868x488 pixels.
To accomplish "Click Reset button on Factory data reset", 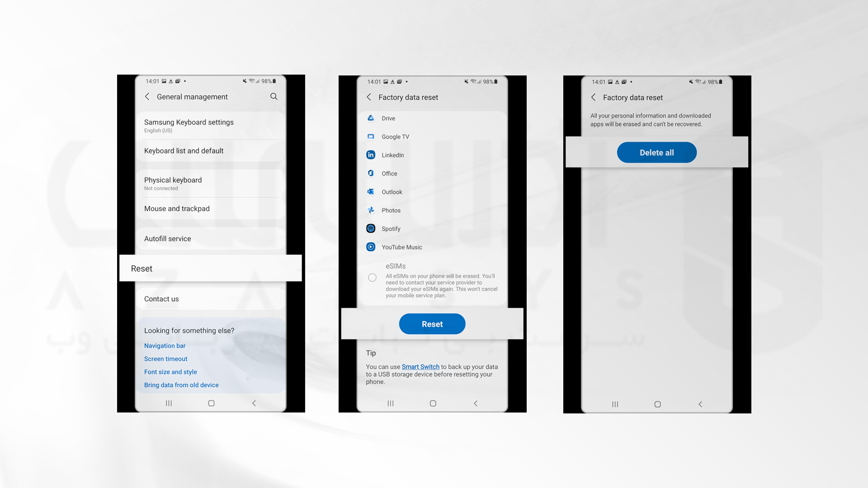I will click(432, 324).
